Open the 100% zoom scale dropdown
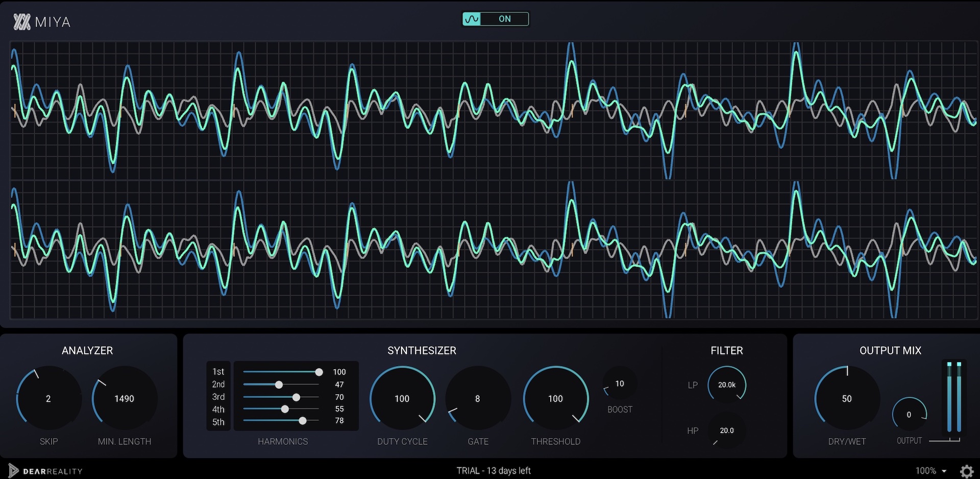The image size is (980, 479). click(x=930, y=471)
